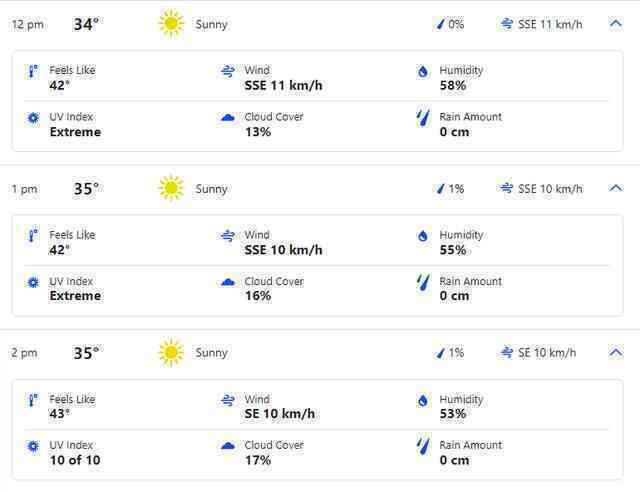Click the Feels Like 43° value at 2 pm
The height and width of the screenshot is (492, 640).
tap(60, 414)
